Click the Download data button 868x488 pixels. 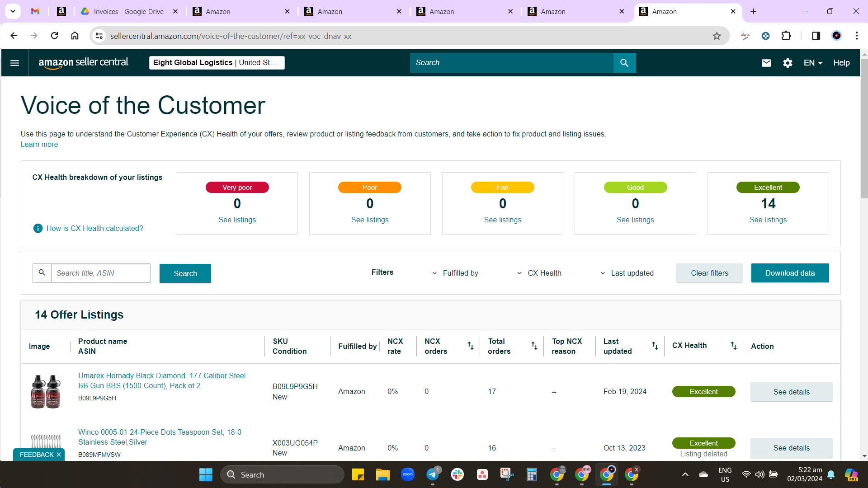tap(790, 273)
